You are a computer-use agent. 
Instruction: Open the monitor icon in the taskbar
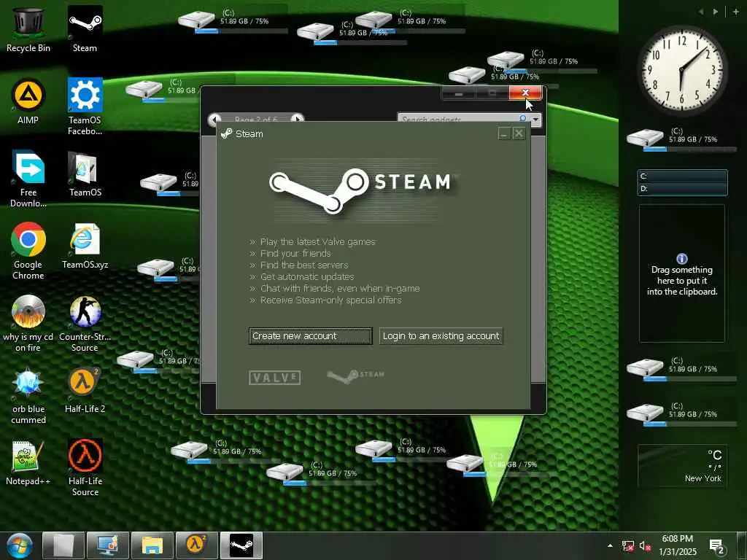(108, 545)
